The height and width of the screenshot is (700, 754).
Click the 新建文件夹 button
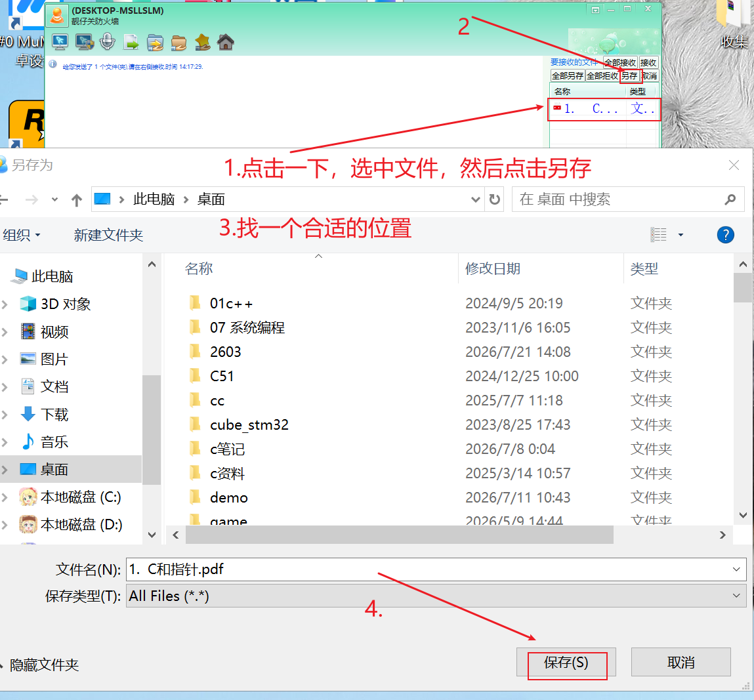pos(109,235)
